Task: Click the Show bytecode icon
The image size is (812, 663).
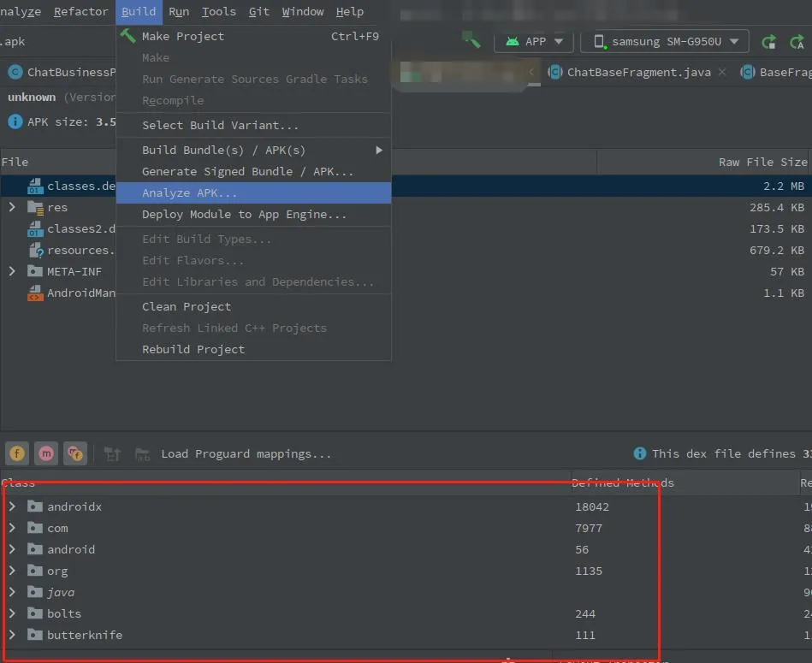Action: tap(112, 454)
